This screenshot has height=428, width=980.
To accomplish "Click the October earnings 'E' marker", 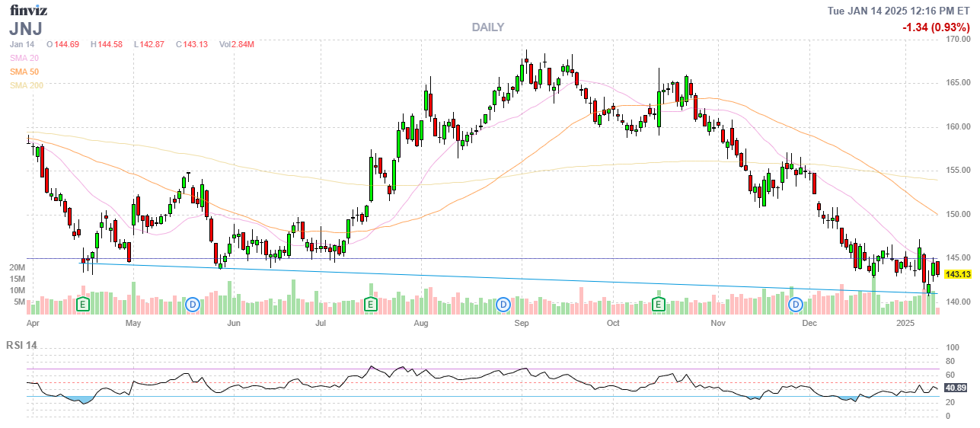I will point(659,305).
